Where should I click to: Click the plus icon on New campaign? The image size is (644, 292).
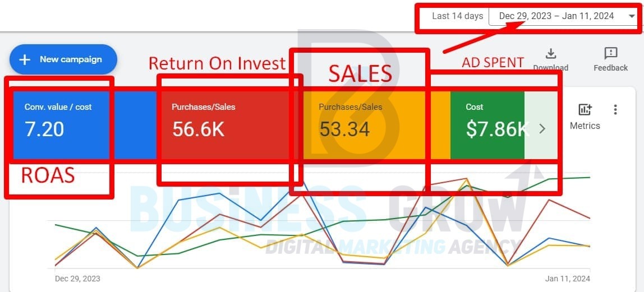click(25, 59)
